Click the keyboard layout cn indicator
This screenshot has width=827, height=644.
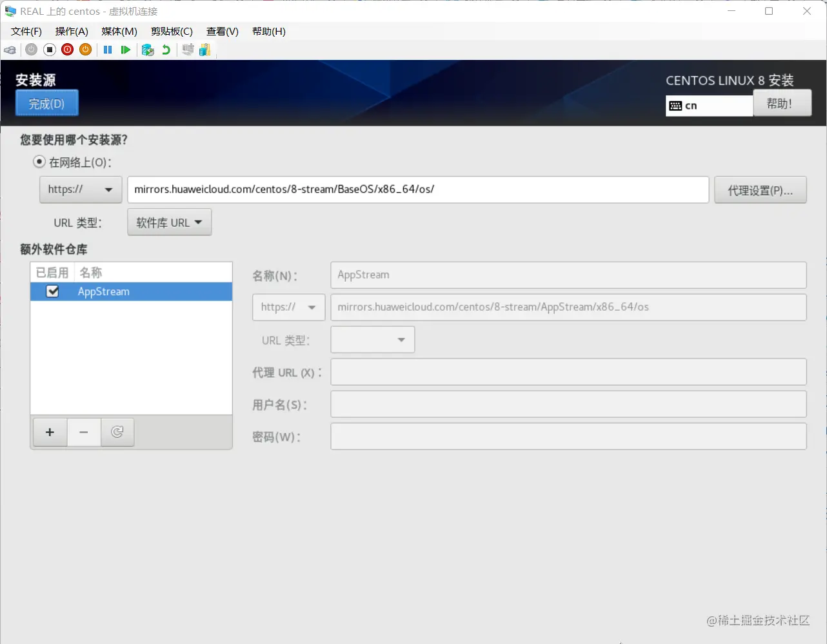709,106
